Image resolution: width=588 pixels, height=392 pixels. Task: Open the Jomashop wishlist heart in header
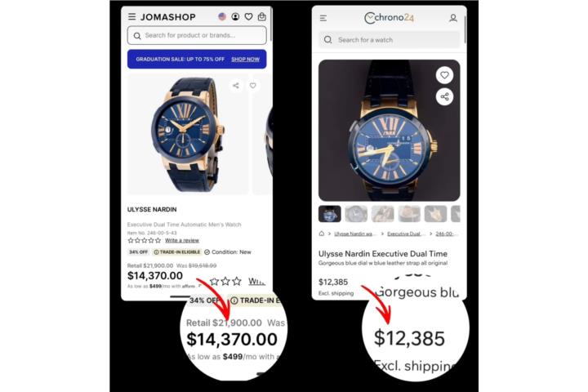point(248,17)
